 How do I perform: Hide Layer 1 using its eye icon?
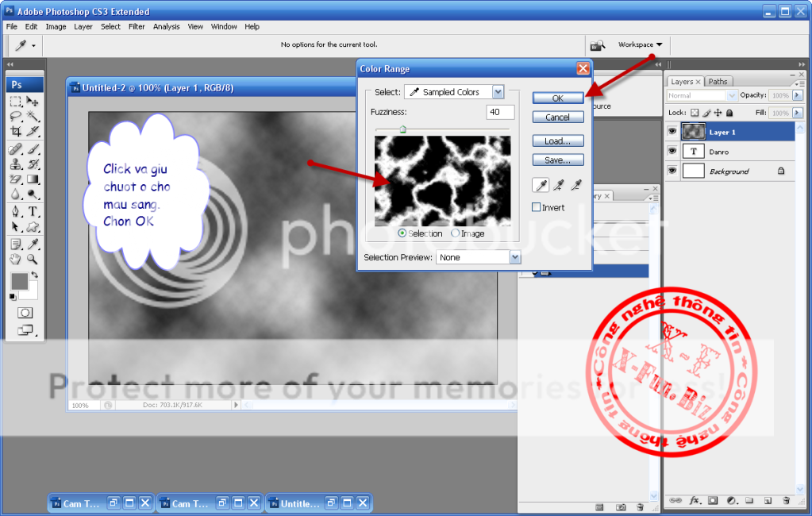tap(672, 132)
